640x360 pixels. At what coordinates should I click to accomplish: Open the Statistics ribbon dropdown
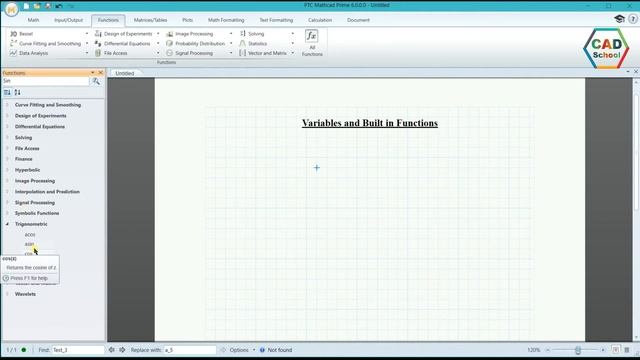293,43
